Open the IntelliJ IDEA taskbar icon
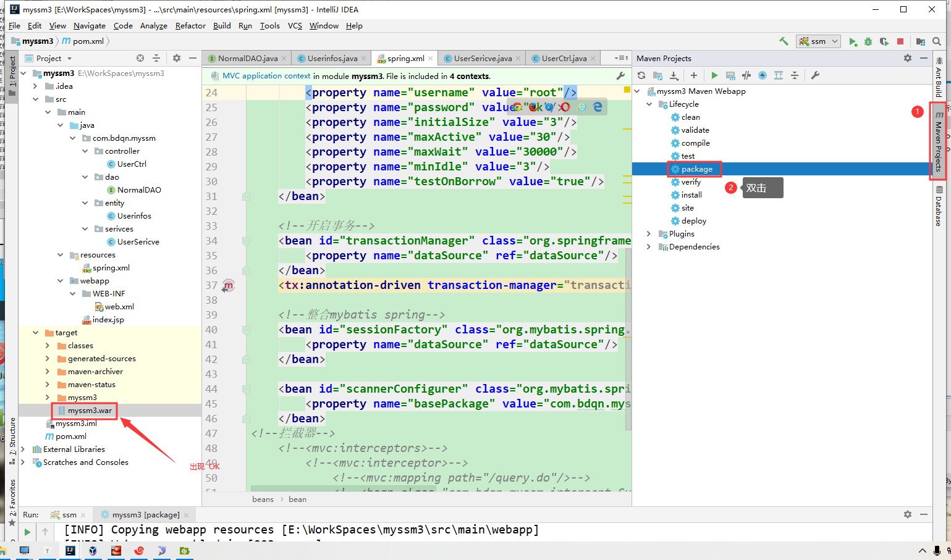This screenshot has width=951, height=560. click(70, 551)
